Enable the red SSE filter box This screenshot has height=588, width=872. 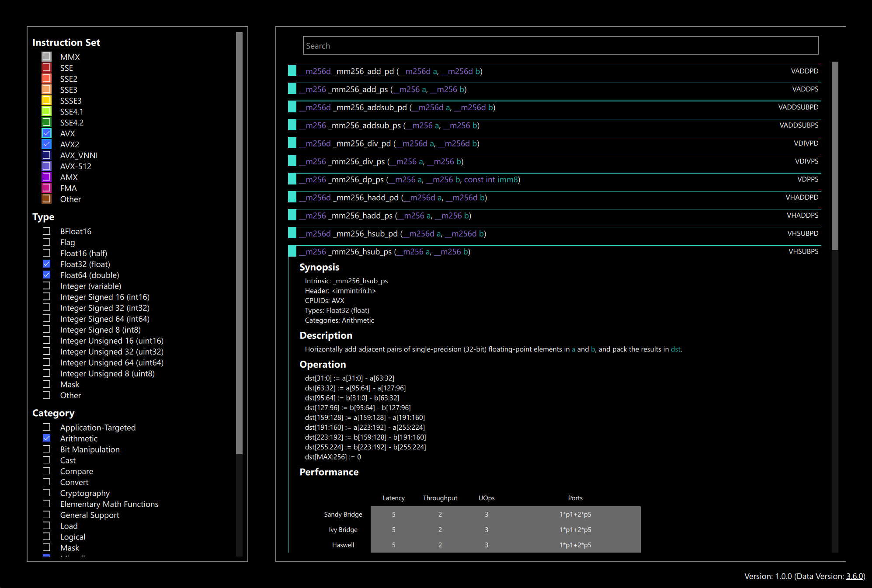[47, 68]
